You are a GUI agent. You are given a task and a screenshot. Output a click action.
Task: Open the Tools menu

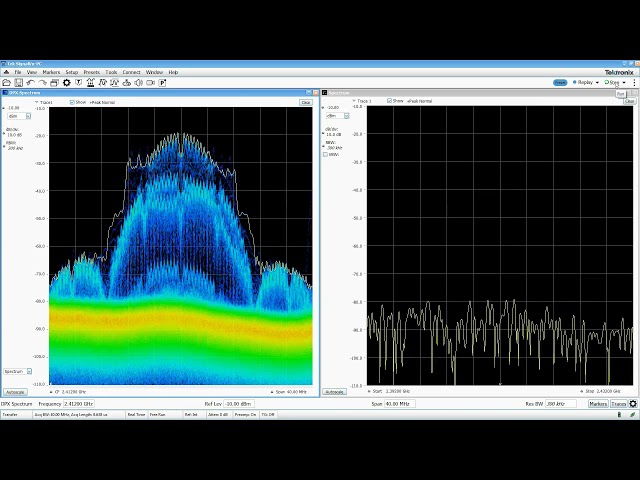111,72
